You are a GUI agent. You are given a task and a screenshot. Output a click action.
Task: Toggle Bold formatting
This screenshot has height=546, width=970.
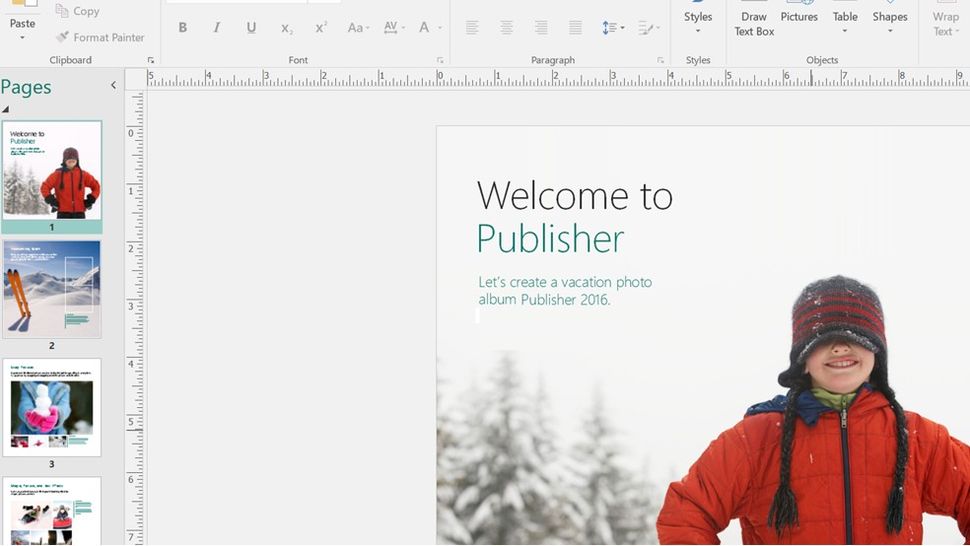(182, 27)
